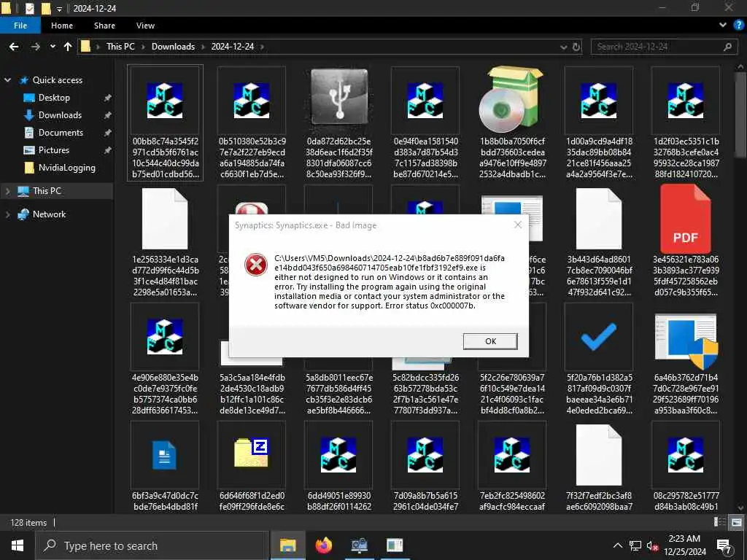Select document file 6bf3a9c47d0dc7c
The width and height of the screenshot is (747, 560).
[165, 467]
